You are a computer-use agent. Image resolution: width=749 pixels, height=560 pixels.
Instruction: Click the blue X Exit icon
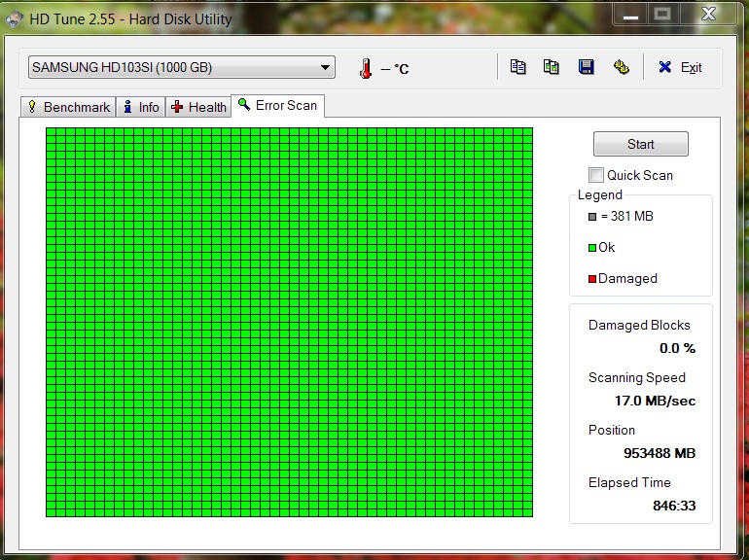(664, 67)
